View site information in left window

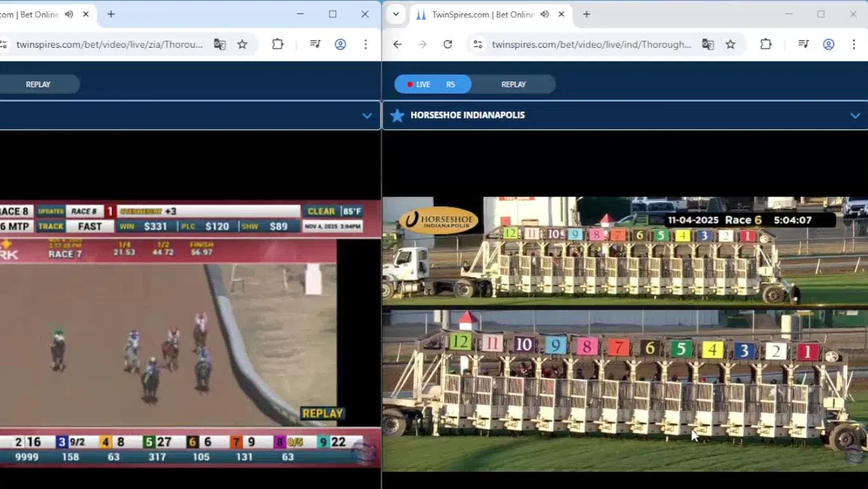3,44
